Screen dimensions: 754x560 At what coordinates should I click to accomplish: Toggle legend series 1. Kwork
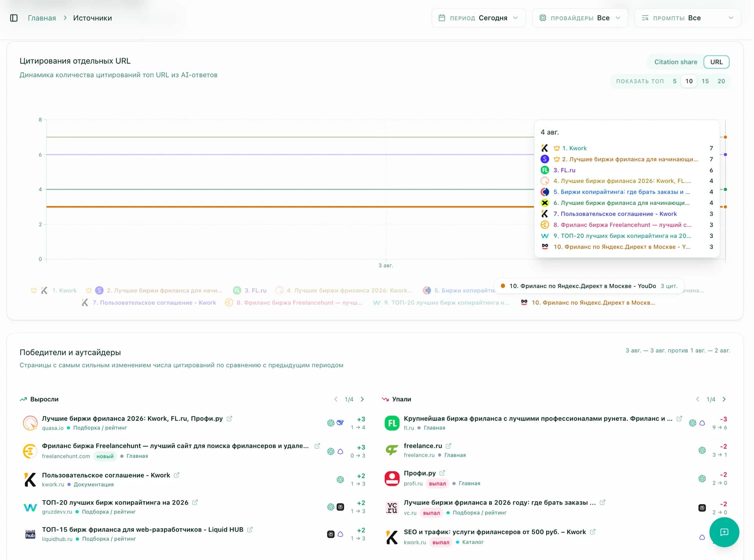(x=54, y=290)
